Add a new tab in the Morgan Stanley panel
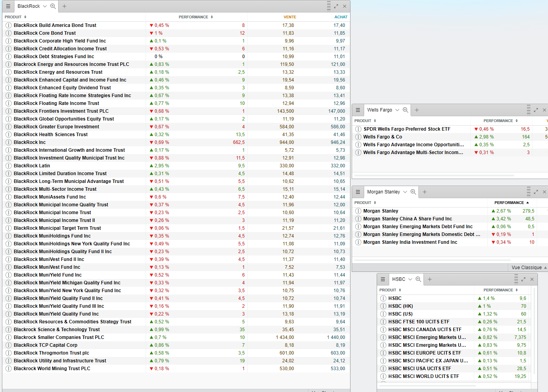 tap(425, 192)
